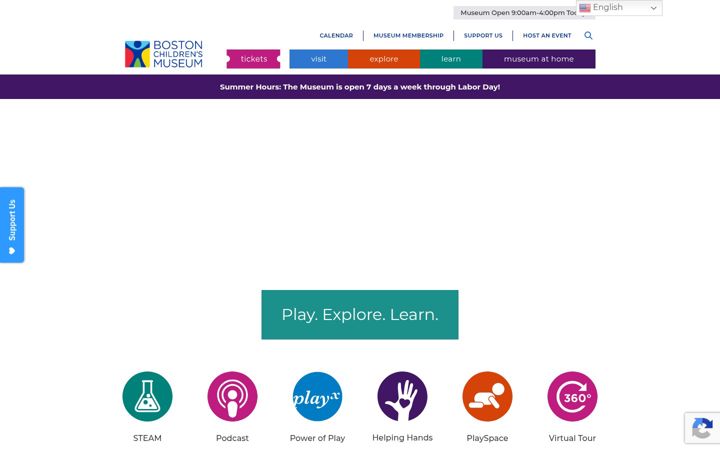Click the heart icon on Support Us tab

point(12,251)
